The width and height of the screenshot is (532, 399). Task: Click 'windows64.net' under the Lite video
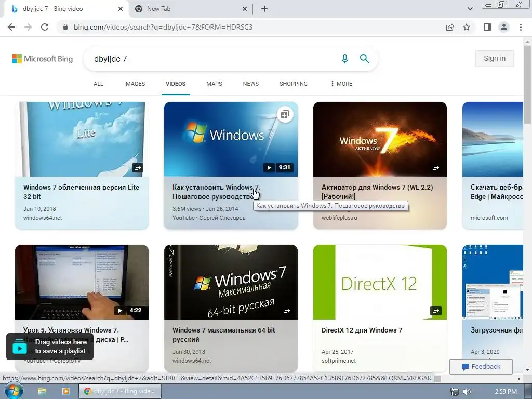point(43,218)
